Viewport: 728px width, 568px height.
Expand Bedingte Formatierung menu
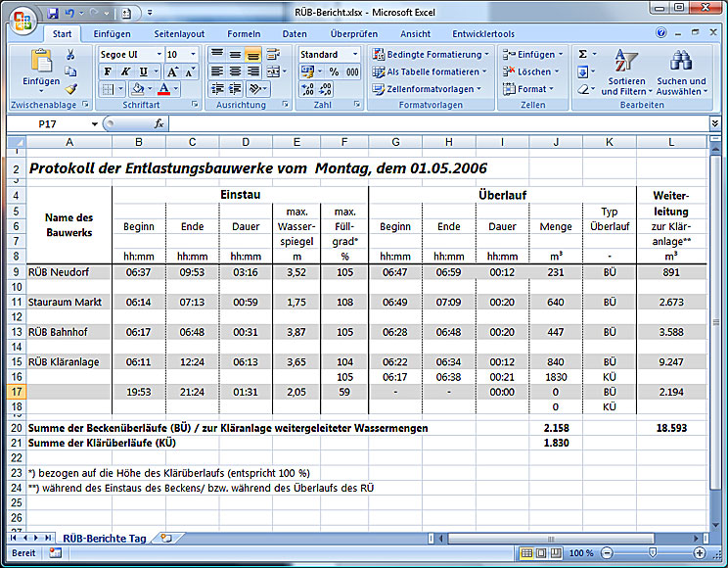pos(431,55)
